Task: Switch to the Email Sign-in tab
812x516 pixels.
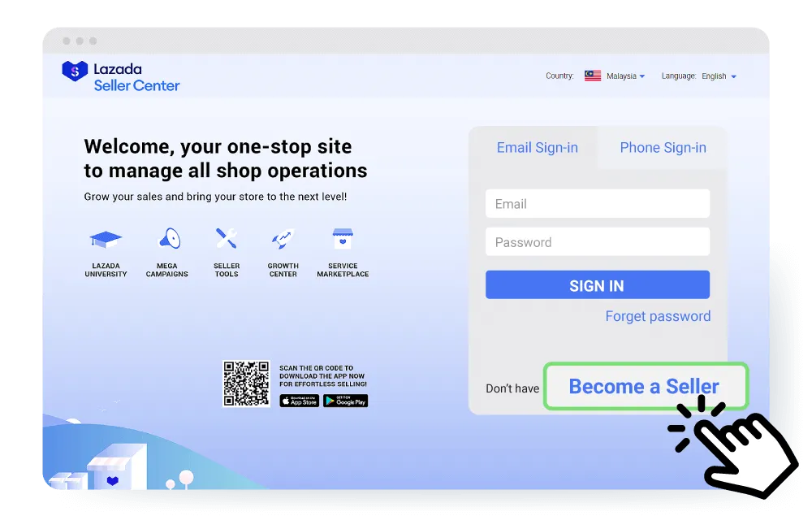Action: click(x=537, y=148)
